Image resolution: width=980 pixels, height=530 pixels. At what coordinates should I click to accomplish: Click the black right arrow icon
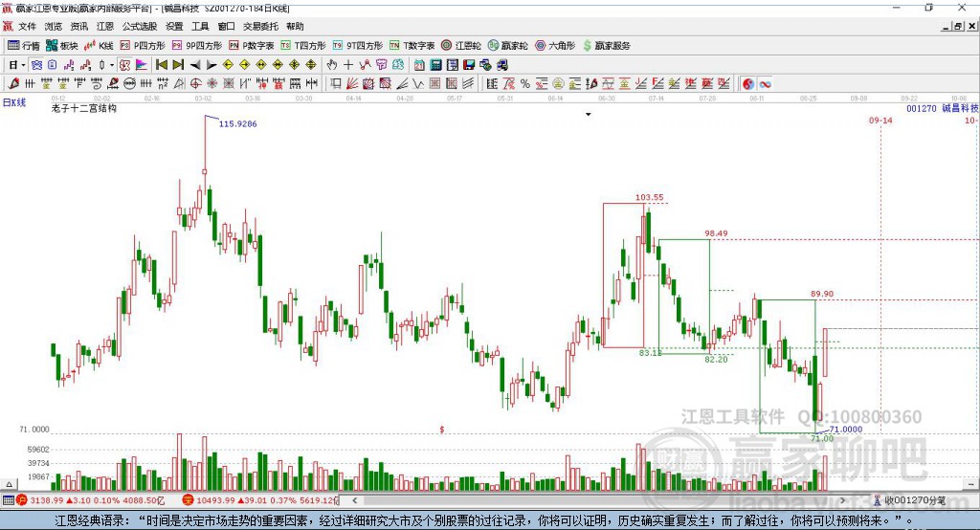212,65
